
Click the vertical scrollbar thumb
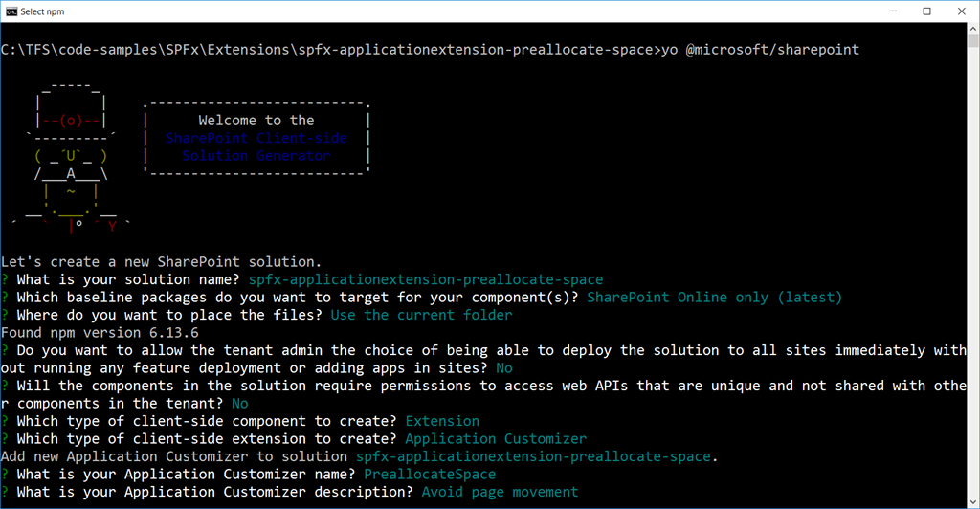pyautogui.click(x=973, y=41)
